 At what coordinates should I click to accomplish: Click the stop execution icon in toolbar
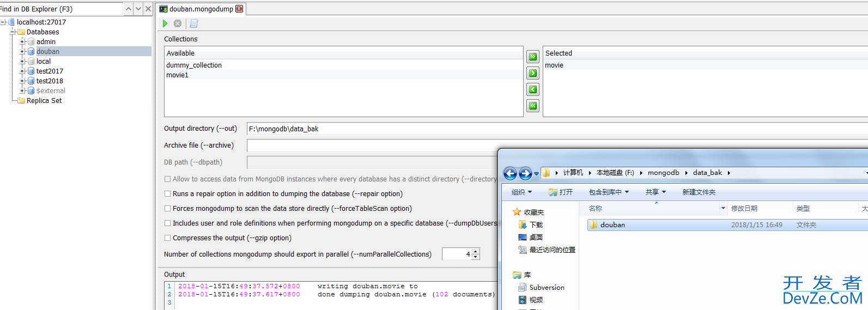[178, 23]
